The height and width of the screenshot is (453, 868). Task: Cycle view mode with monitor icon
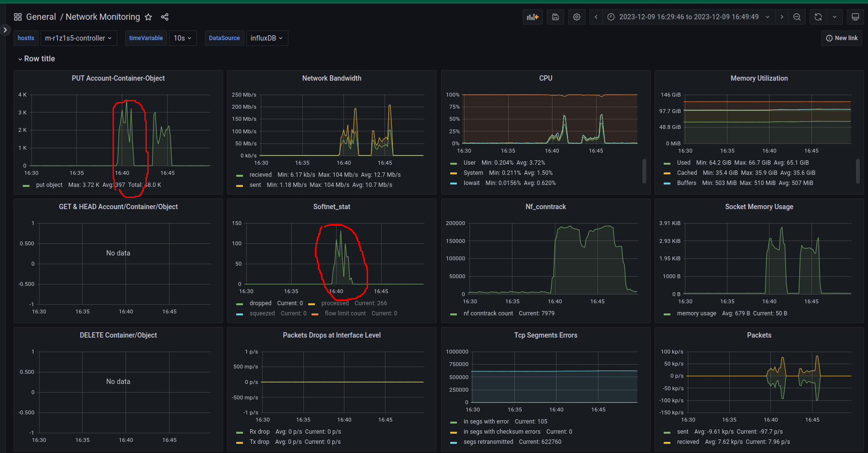855,17
